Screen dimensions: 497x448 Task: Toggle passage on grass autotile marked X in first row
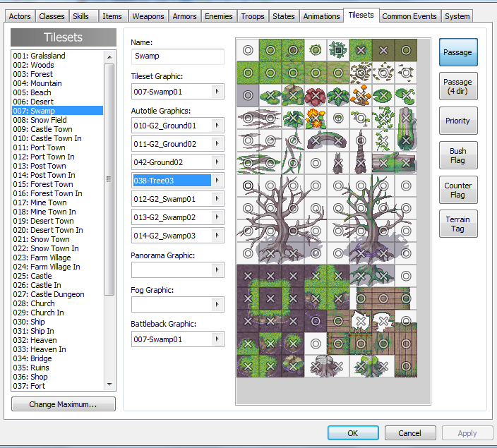pyautogui.click(x=361, y=50)
